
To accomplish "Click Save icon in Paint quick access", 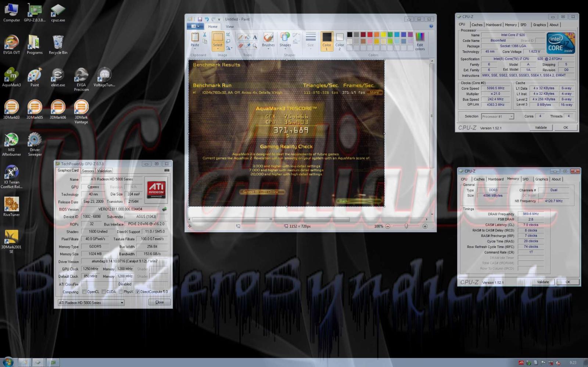I will [200, 19].
